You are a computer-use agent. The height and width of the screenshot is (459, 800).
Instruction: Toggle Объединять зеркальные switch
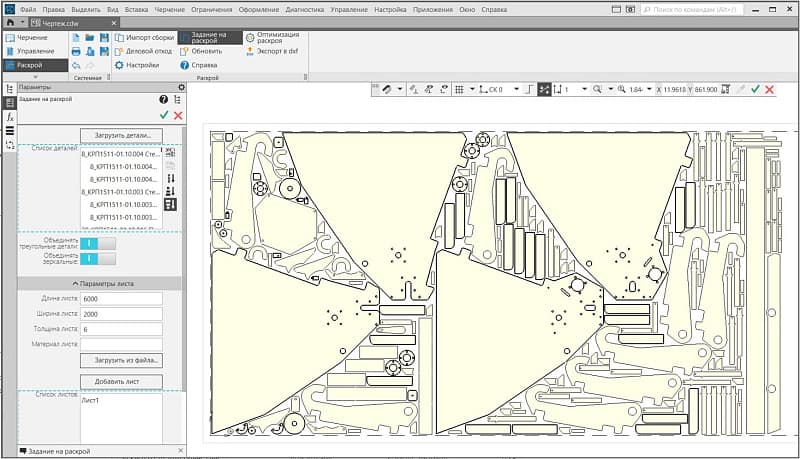click(x=97, y=258)
